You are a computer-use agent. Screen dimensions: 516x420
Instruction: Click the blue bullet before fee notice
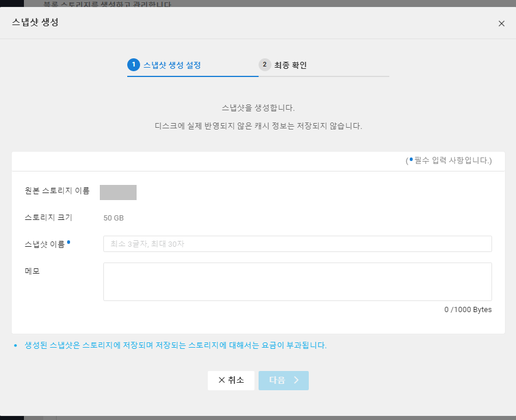pos(15,346)
